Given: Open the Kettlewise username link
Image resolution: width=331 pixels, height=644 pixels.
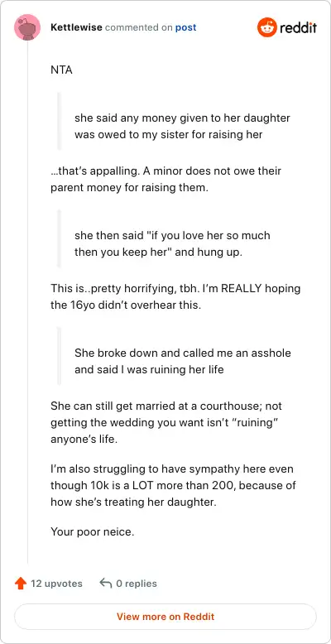Looking at the screenshot, I should pos(76,27).
